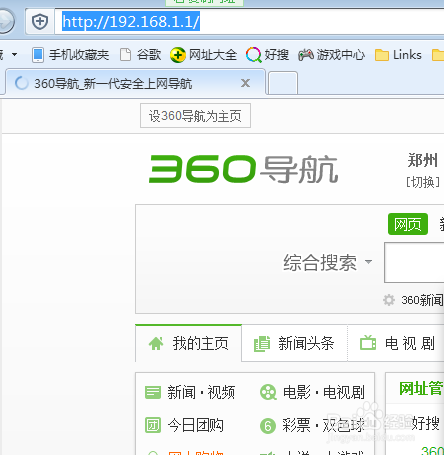Select the address bar URL field

pos(249,22)
